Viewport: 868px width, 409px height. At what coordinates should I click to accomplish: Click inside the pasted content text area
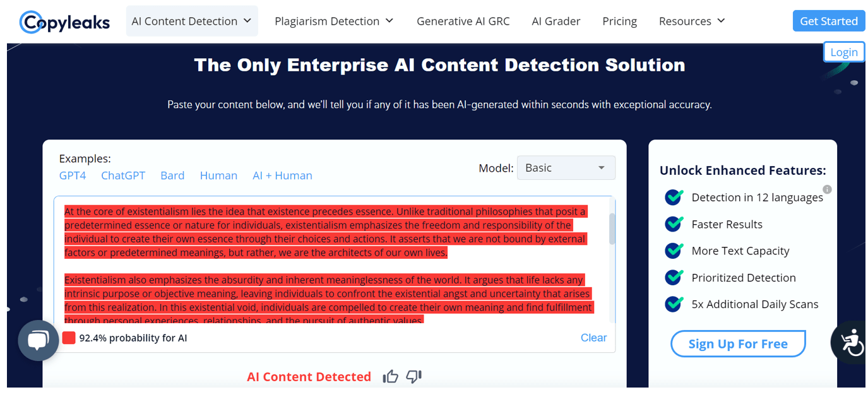click(x=335, y=260)
